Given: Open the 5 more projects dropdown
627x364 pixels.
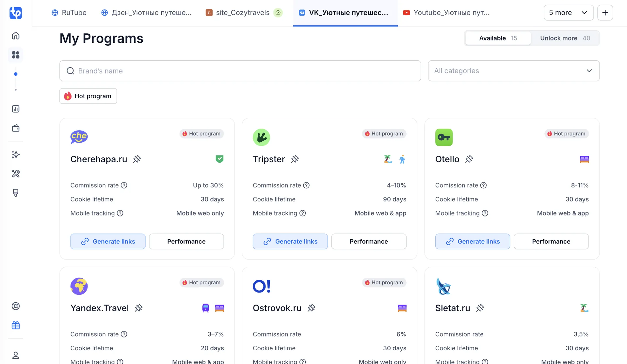Looking at the screenshot, I should coord(569,13).
